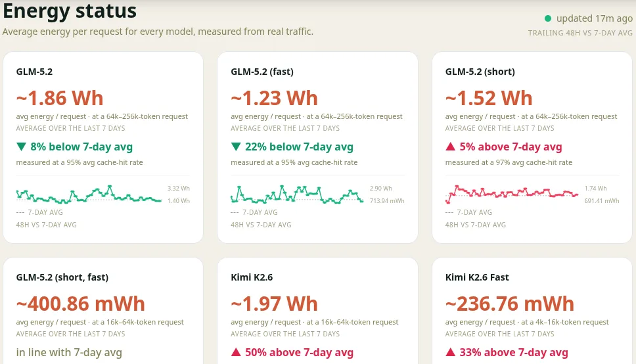This screenshot has height=364, width=636.
Task: Open the Kimi K2.6 Fast card title
Action: coord(477,277)
